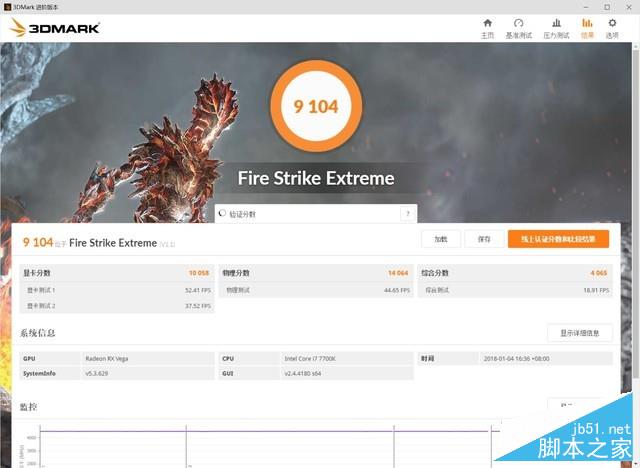The width and height of the screenshot is (640, 468).
Task: Click the 显卡分数 graphics score label
Action: click(x=37, y=273)
